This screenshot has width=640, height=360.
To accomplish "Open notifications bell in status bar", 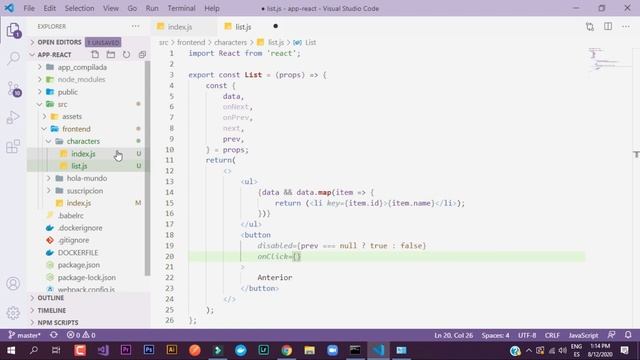I will click(x=628, y=335).
